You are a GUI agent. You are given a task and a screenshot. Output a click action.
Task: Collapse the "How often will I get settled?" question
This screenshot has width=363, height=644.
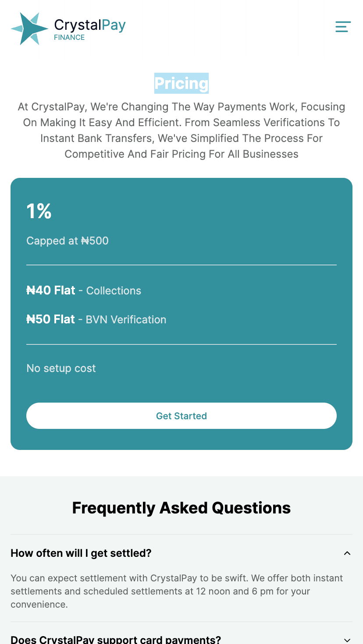pos(81,553)
